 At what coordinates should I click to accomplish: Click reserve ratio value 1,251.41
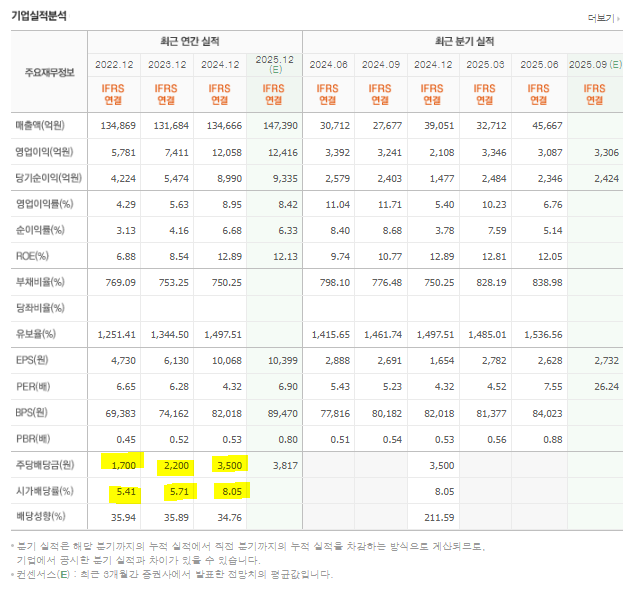point(116,335)
